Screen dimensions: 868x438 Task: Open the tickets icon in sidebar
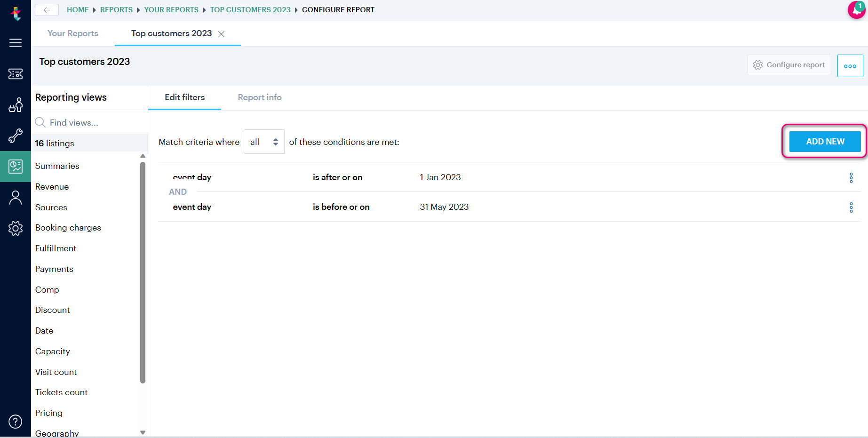coord(16,74)
